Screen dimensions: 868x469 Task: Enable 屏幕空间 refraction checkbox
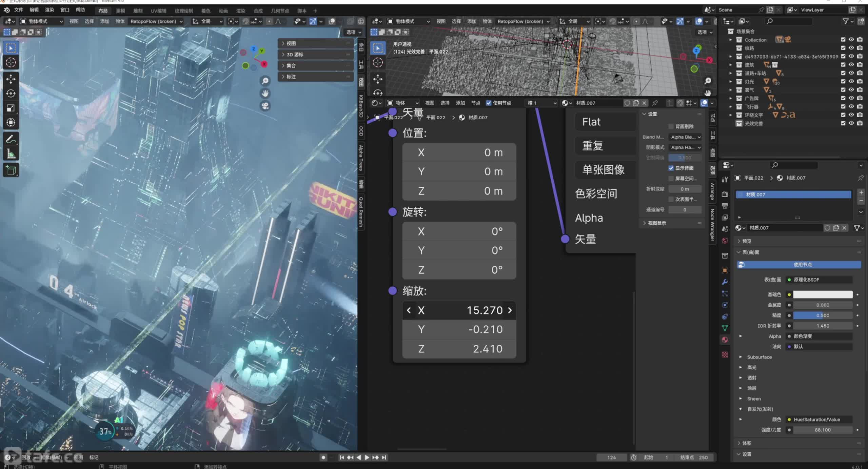671,179
